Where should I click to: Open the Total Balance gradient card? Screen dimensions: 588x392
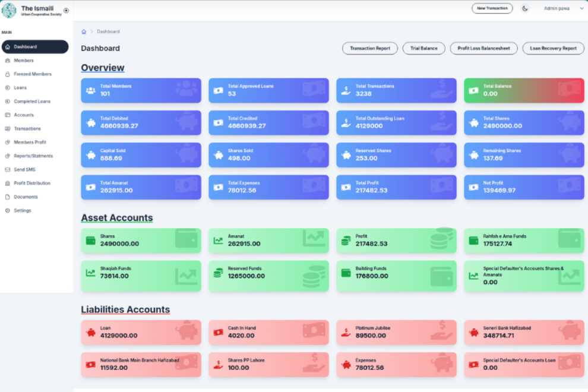524,90
